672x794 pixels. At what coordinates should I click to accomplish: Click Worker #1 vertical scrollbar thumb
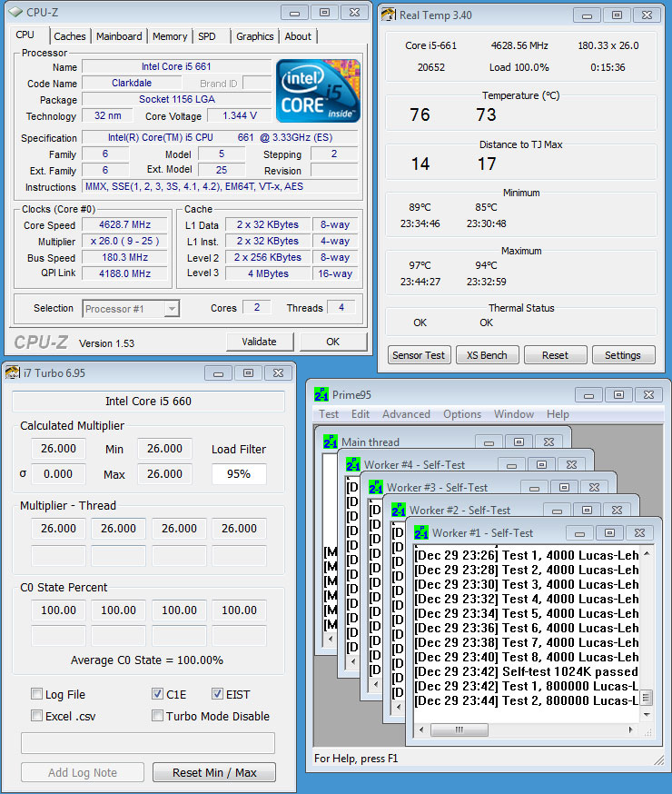point(646,698)
